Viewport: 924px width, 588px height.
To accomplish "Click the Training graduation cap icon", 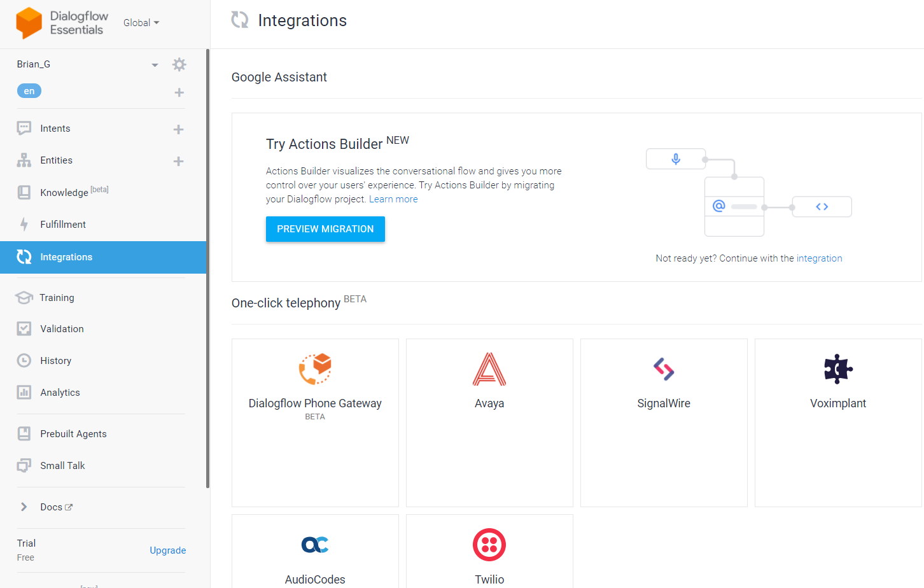I will point(24,297).
